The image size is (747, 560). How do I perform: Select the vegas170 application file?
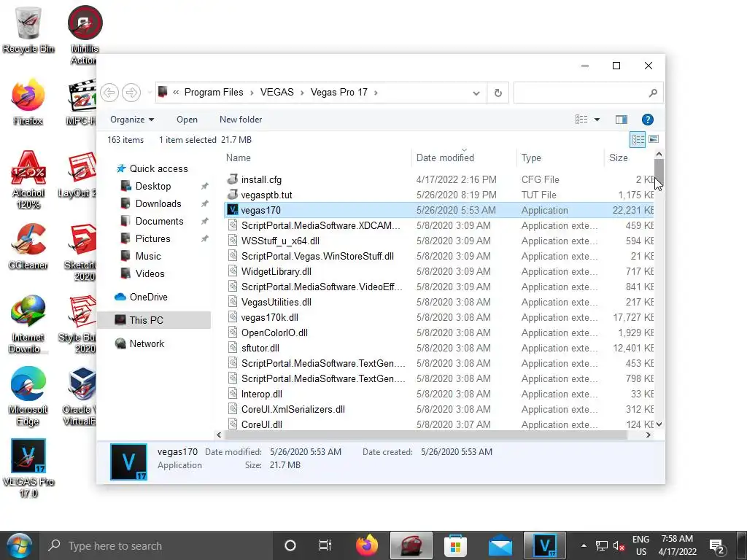click(438, 211)
